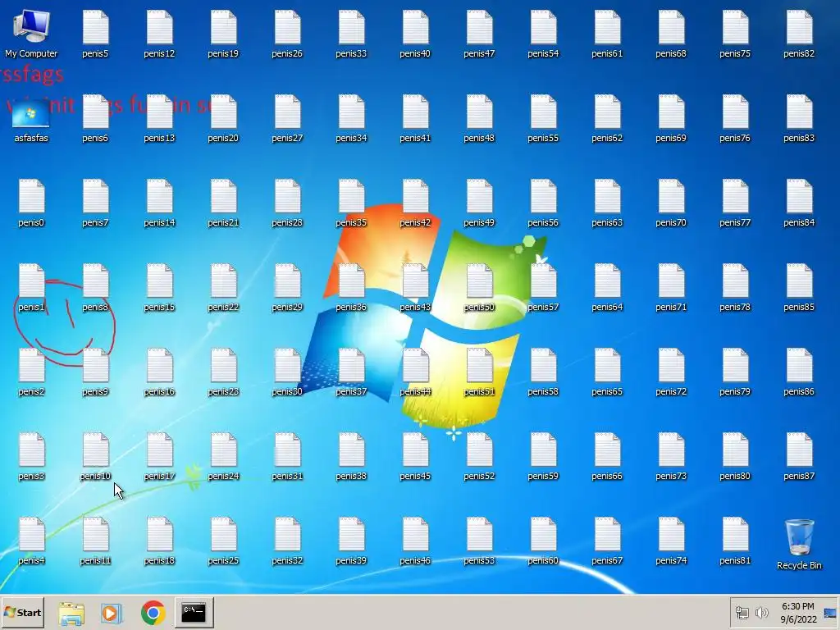This screenshot has height=630, width=840.
Task: Click the network tray icon
Action: coord(742,613)
